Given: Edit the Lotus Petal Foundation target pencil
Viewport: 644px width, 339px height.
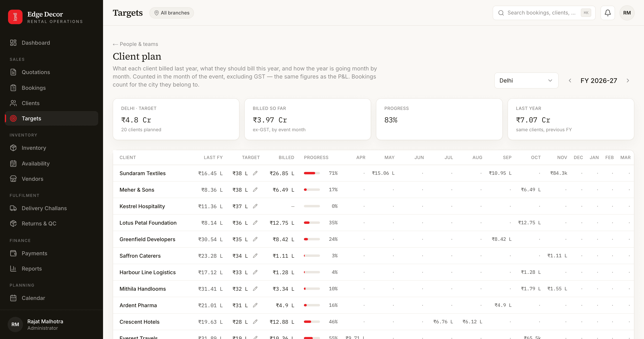Looking at the screenshot, I should (x=255, y=222).
